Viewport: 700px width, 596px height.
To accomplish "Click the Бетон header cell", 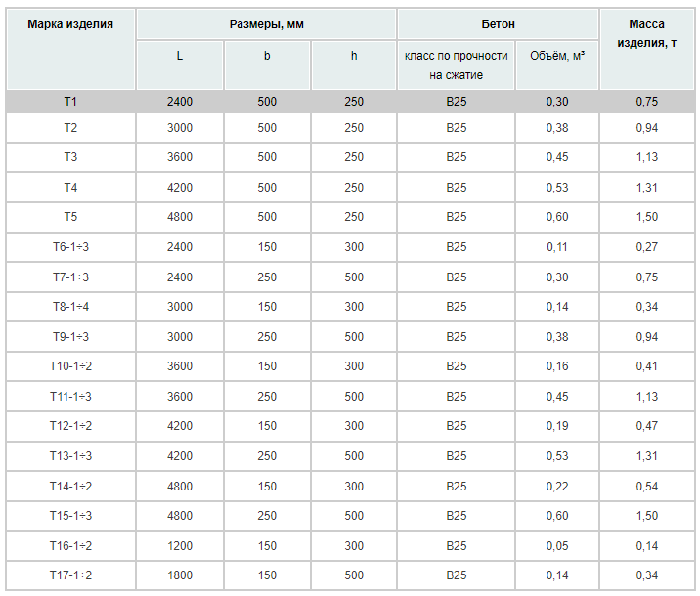I will click(x=498, y=24).
